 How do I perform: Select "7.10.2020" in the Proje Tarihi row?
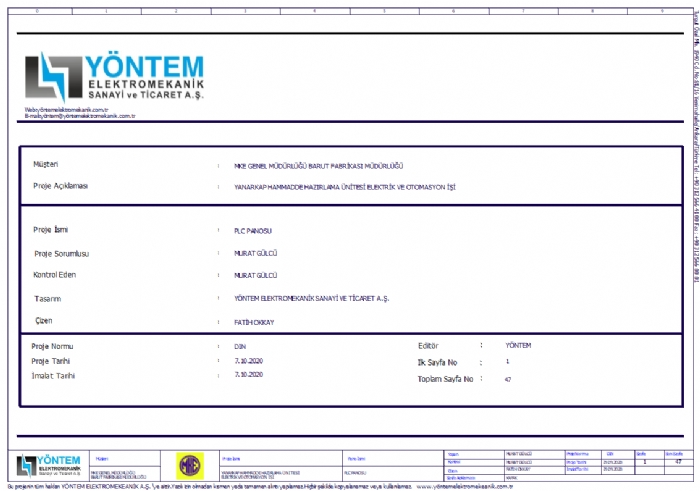coord(249,361)
